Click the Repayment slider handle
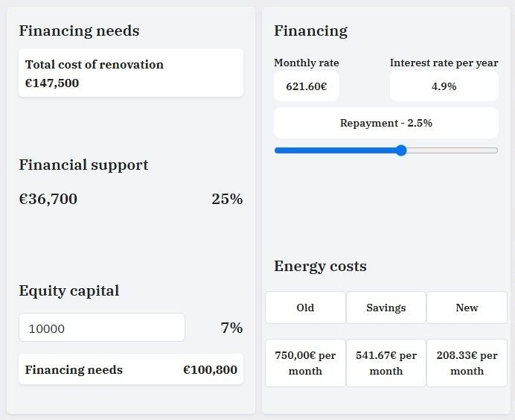Image resolution: width=515 pixels, height=420 pixels. coord(401,150)
